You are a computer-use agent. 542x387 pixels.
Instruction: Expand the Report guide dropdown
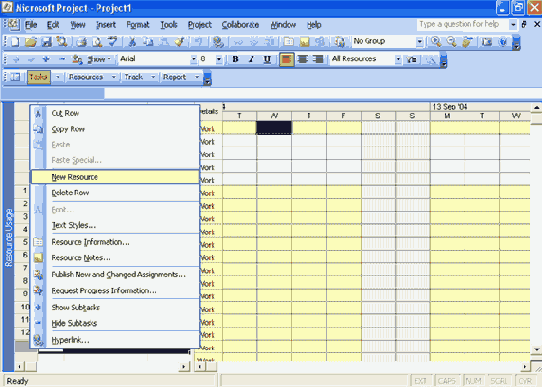pos(197,77)
